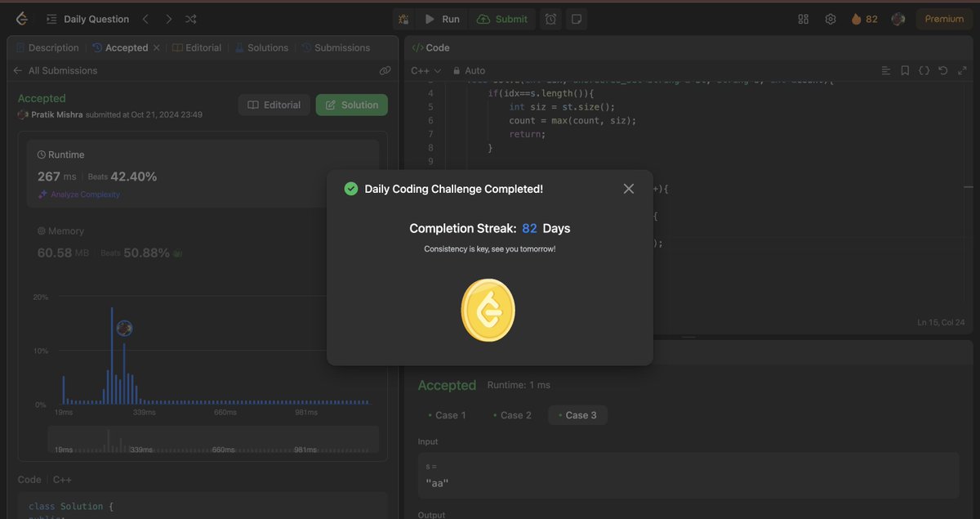
Task: Open the user profile avatar
Action: tap(898, 19)
